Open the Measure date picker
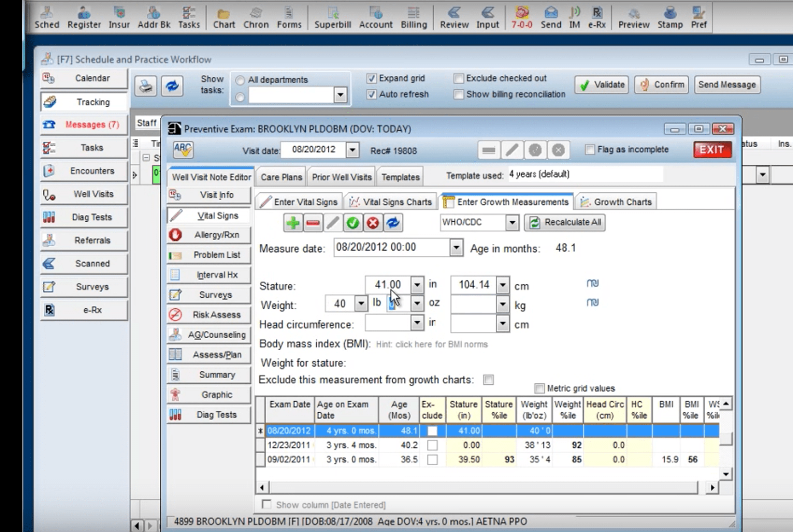The width and height of the screenshot is (793, 532). (456, 248)
